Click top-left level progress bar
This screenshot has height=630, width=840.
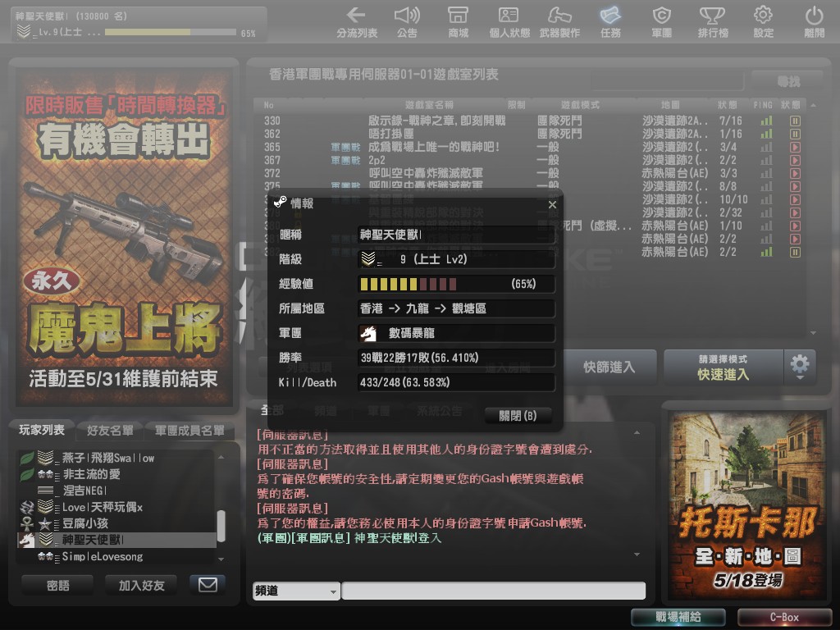click(x=171, y=32)
